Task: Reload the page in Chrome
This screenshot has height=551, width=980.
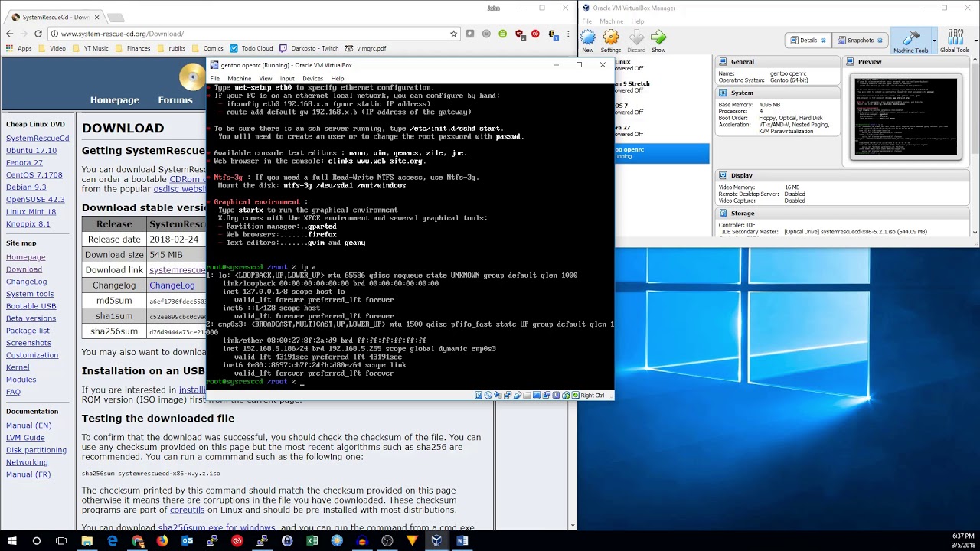Action: coord(38,34)
